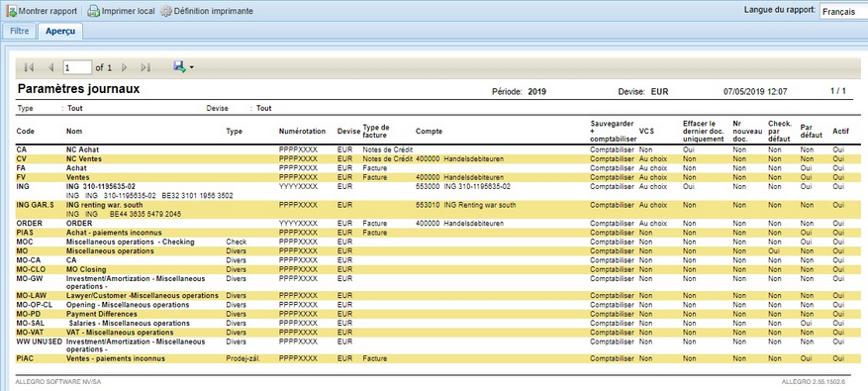Click account 553010 ING Renting war south
Viewport: 868px width, 391px height.
(465, 205)
